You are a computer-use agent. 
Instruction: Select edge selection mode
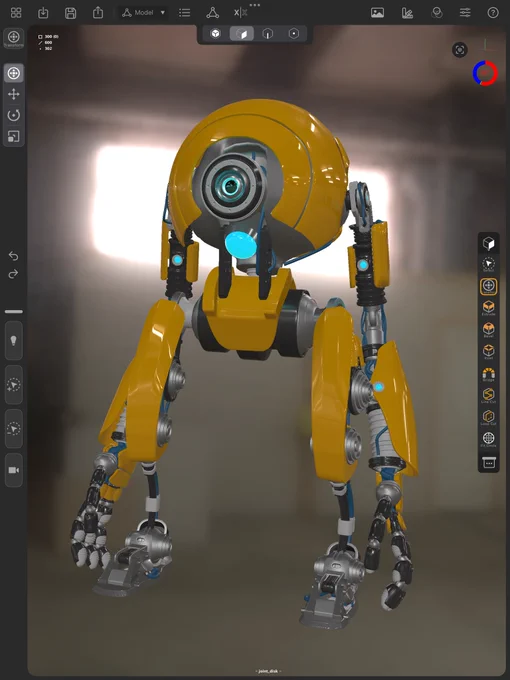tap(268, 33)
